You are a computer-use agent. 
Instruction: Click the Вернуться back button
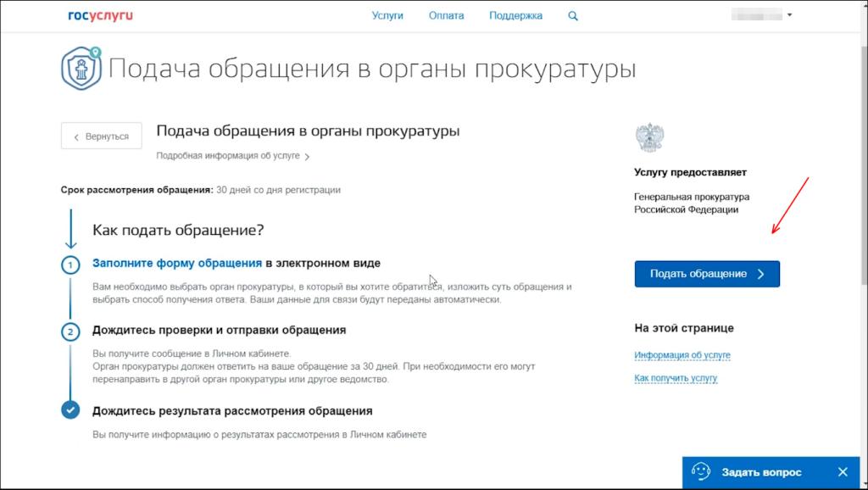102,136
